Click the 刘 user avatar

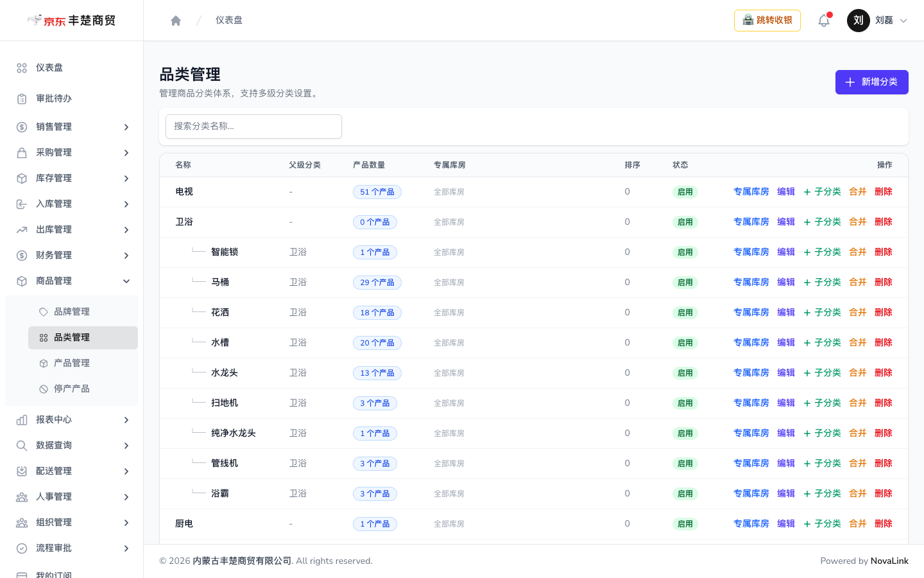click(859, 21)
